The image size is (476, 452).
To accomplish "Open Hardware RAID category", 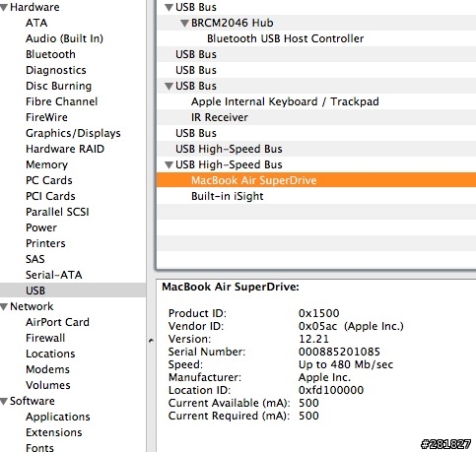I will coord(65,149).
